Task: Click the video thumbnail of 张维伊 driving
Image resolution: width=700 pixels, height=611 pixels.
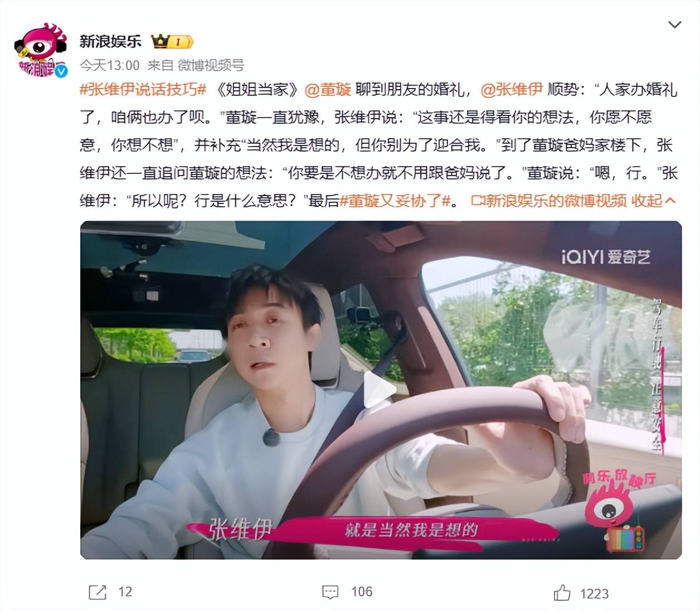Action: click(x=381, y=390)
